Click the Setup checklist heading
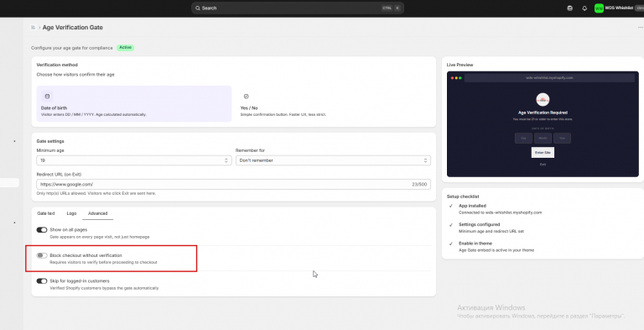Image resolution: width=644 pixels, height=330 pixels. 463,196
